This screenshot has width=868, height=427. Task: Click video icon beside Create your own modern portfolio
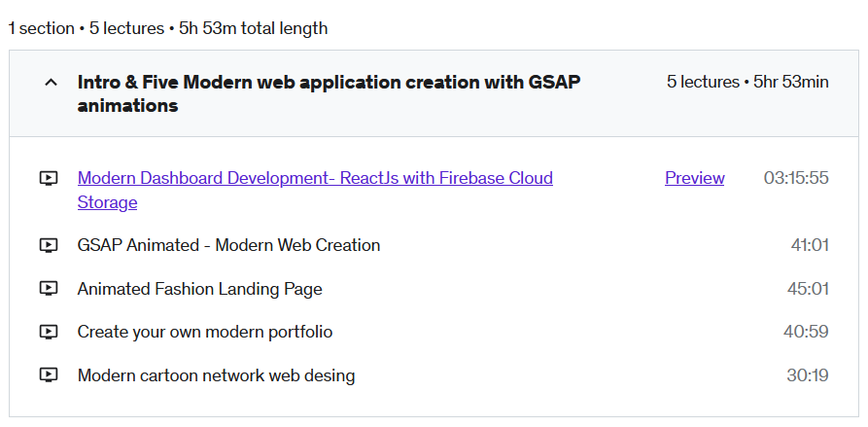(x=49, y=332)
